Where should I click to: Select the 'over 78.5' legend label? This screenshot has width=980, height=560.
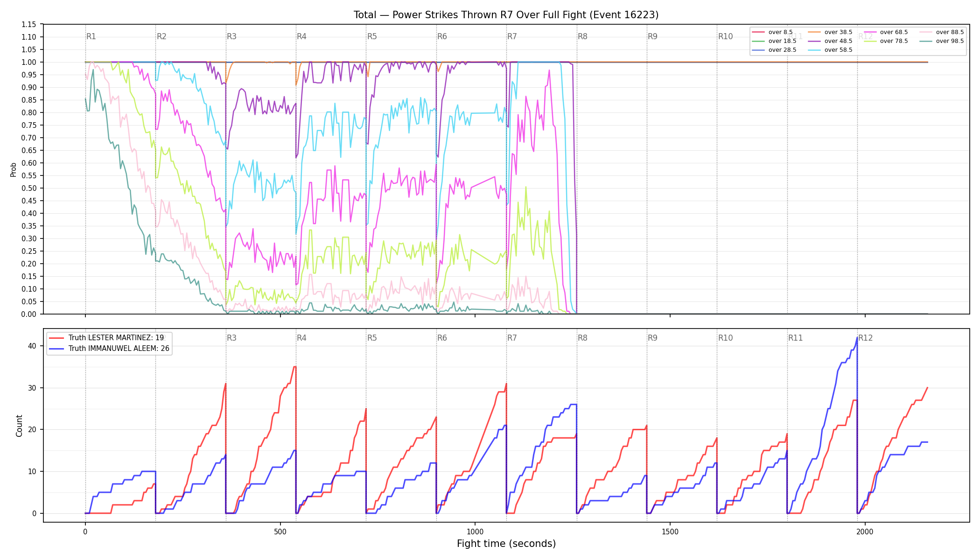point(894,41)
